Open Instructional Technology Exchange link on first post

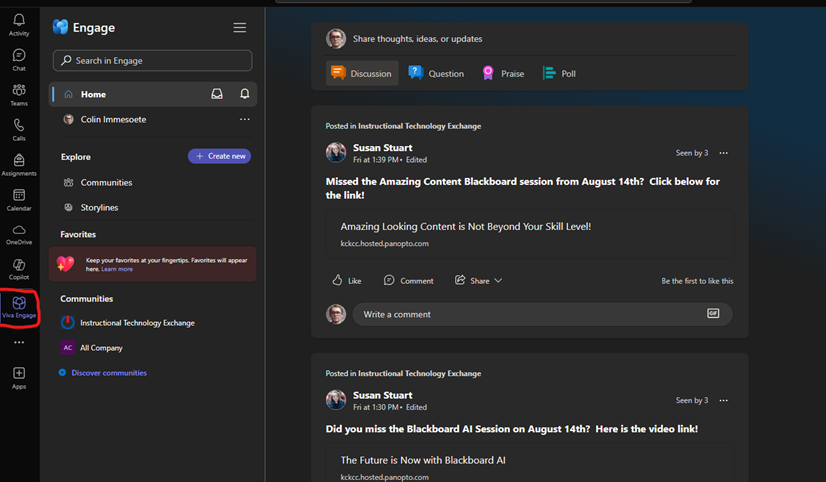(x=419, y=126)
